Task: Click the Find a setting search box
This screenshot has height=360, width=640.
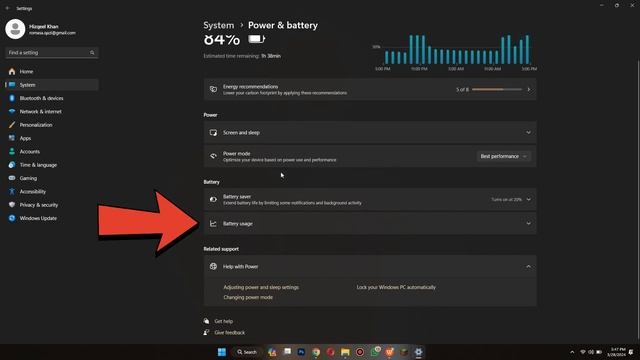Action: [x=51, y=53]
